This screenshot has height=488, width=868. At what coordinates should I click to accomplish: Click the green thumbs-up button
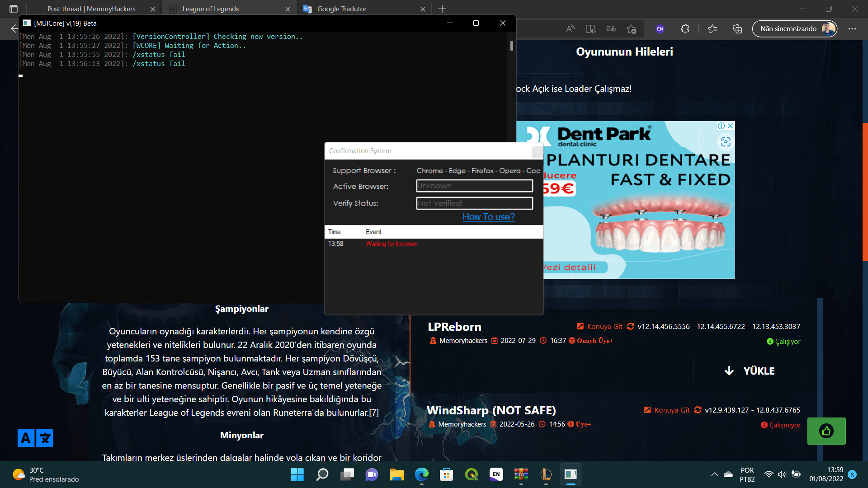pyautogui.click(x=826, y=431)
